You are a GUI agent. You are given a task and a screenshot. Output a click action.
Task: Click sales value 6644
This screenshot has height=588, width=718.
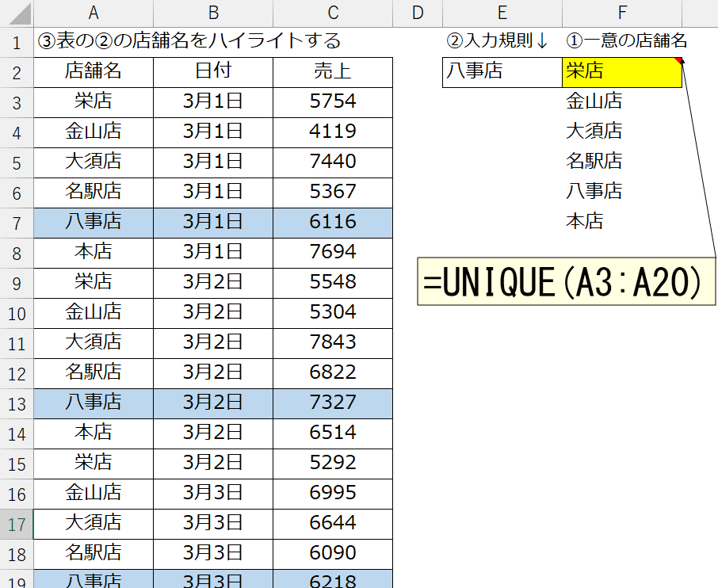point(333,524)
